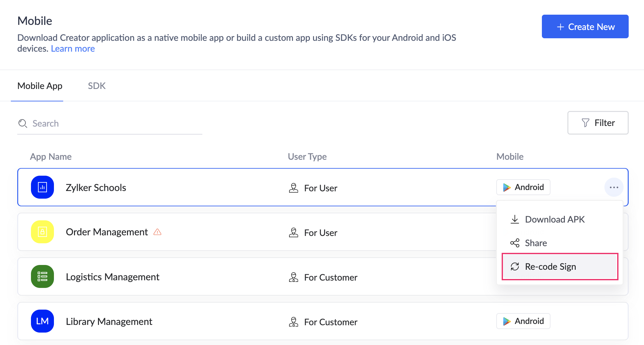
Task: Click the search magnifier icon
Action: point(23,123)
